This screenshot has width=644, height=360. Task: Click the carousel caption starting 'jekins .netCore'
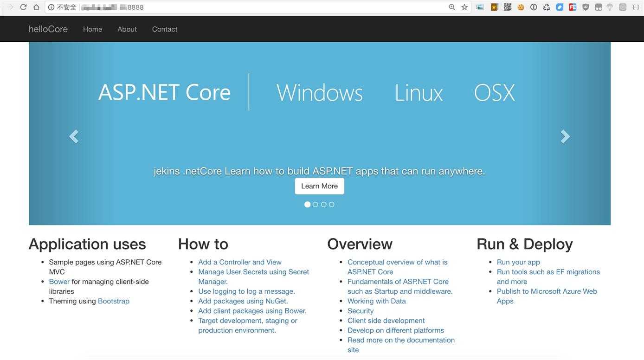[x=319, y=171]
